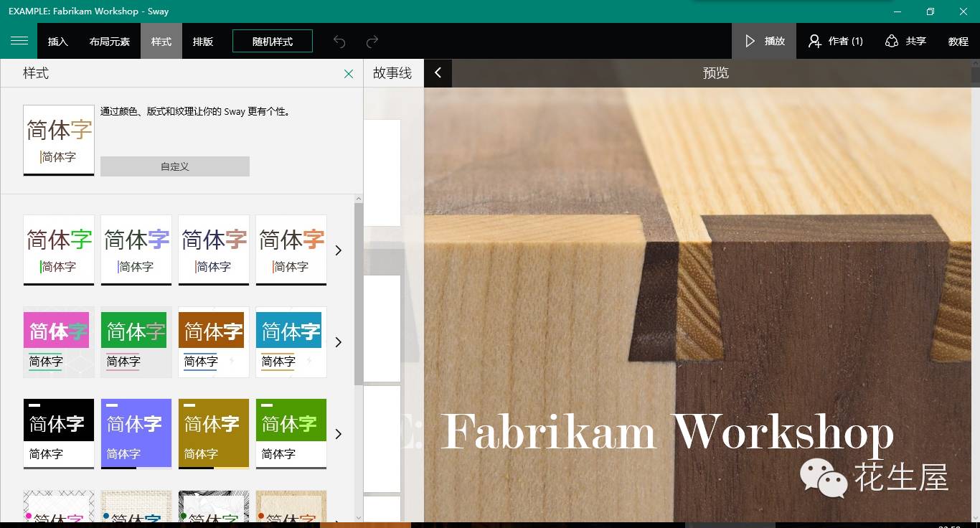Image resolution: width=980 pixels, height=528 pixels.
Task: Select the 样式 tab
Action: point(161,41)
